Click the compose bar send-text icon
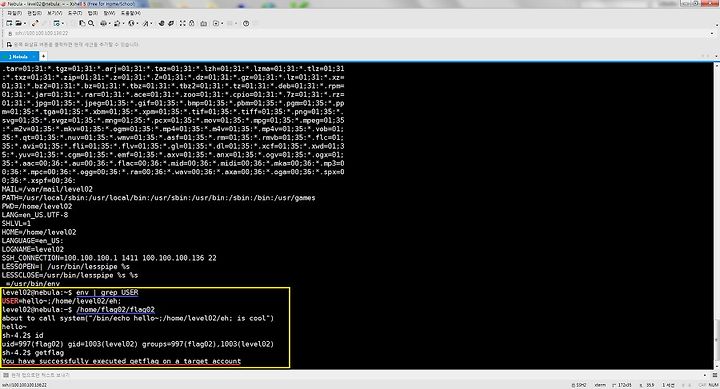 pyautogui.click(x=6, y=375)
